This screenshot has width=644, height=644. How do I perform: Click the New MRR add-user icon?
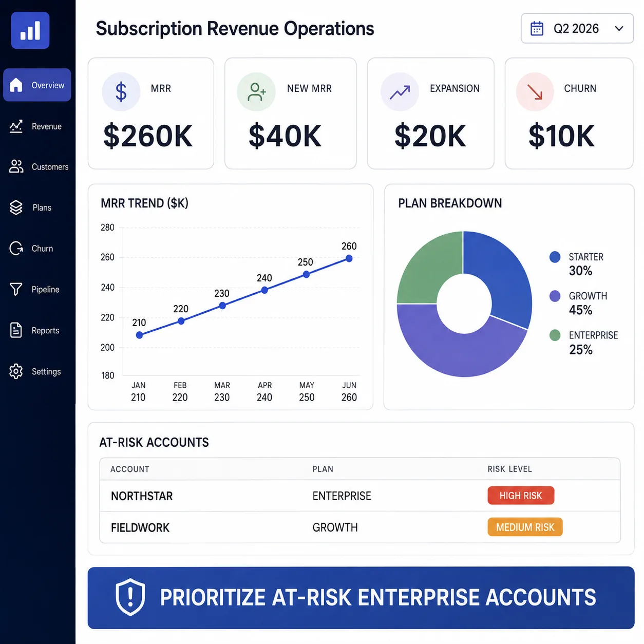[256, 92]
